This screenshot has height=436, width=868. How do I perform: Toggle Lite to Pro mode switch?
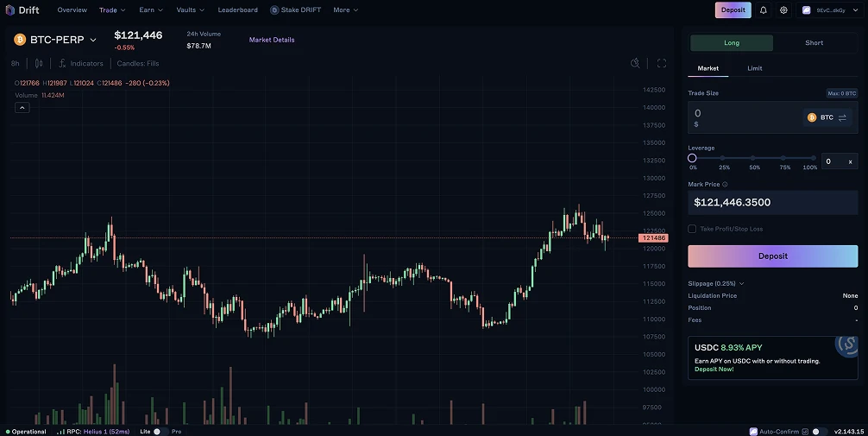160,432
